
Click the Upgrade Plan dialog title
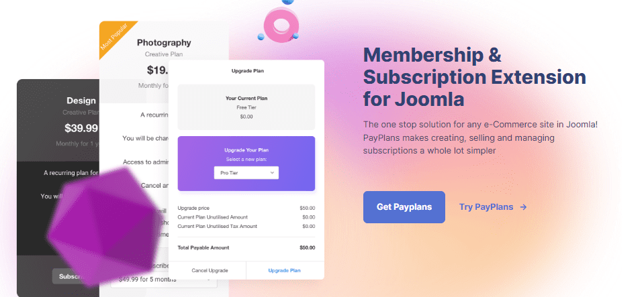246,70
